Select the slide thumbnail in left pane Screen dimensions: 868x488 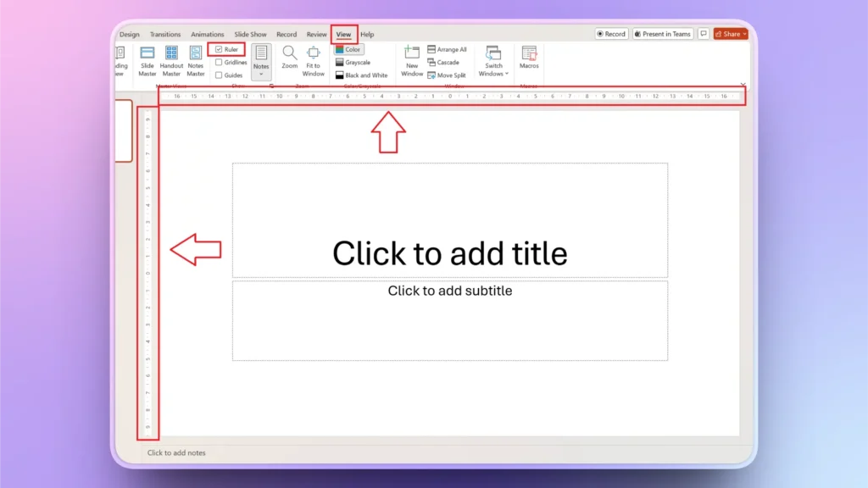click(123, 131)
